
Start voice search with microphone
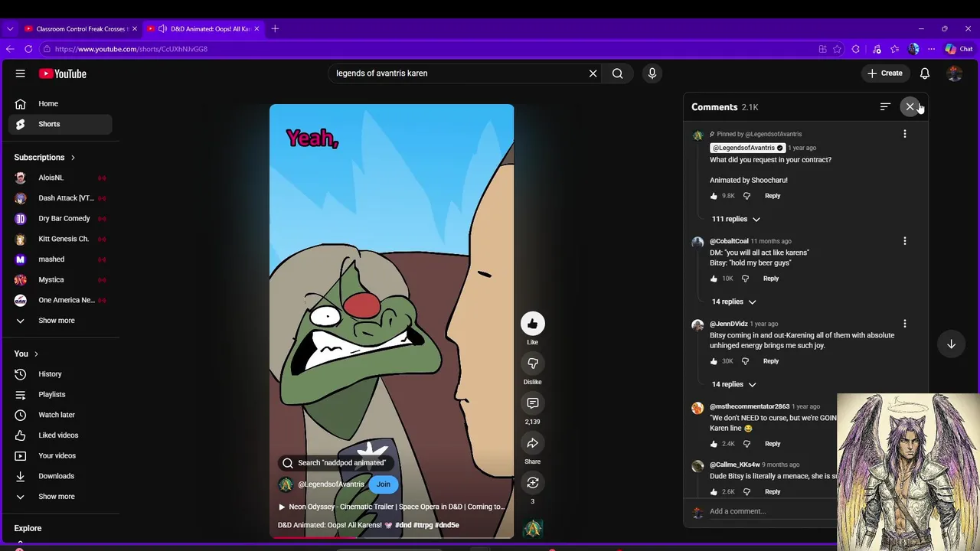[x=652, y=73]
